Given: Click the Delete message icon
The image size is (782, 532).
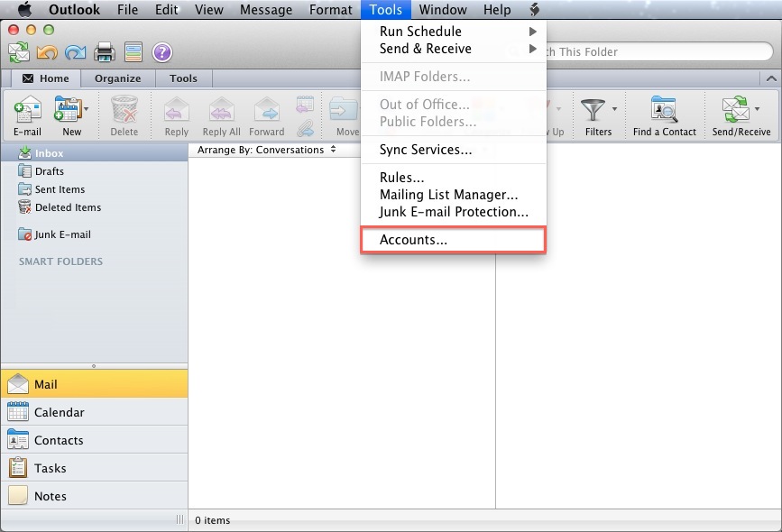Looking at the screenshot, I should [124, 113].
